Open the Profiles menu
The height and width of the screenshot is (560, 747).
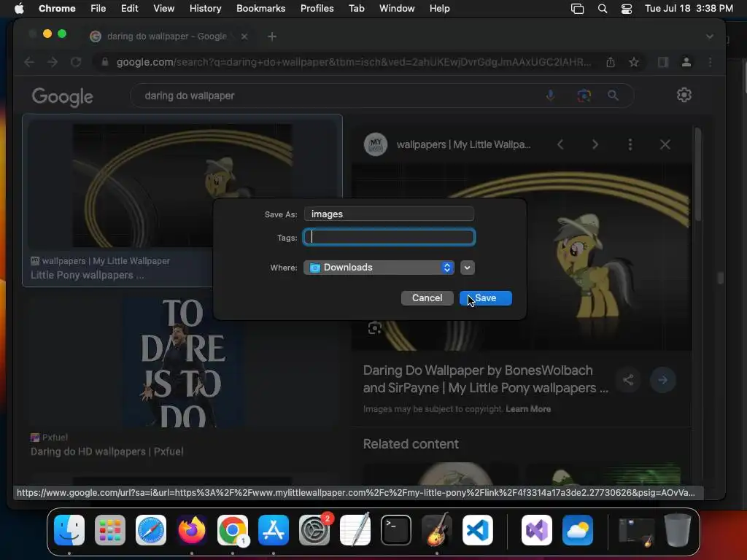[x=317, y=9]
